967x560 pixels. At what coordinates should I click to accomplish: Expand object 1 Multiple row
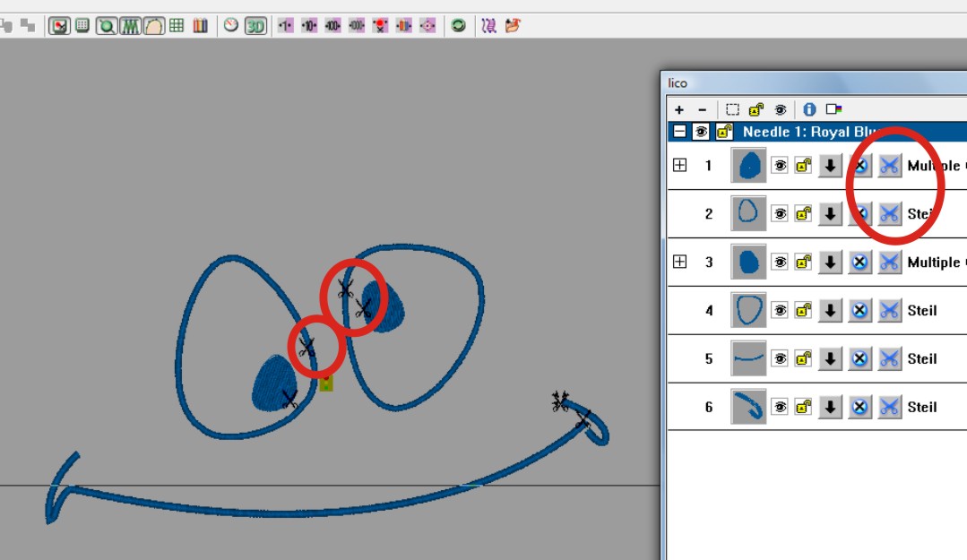pos(679,165)
